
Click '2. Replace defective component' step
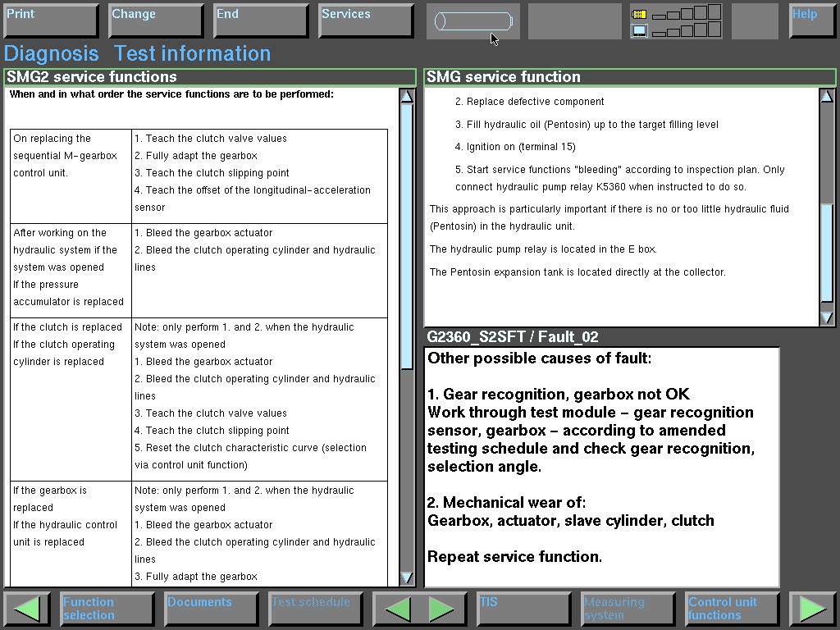point(529,102)
